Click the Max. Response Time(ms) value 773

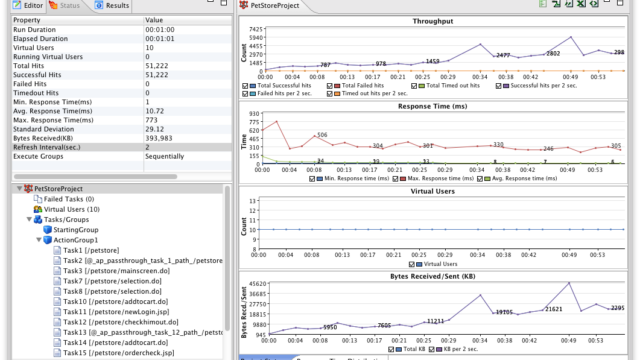[151, 120]
